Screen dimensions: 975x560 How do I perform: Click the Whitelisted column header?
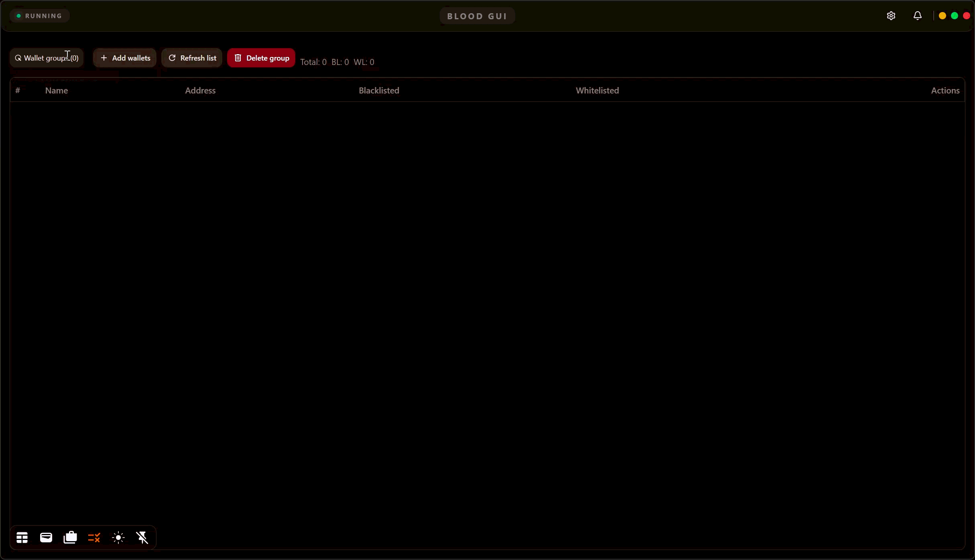coord(597,91)
